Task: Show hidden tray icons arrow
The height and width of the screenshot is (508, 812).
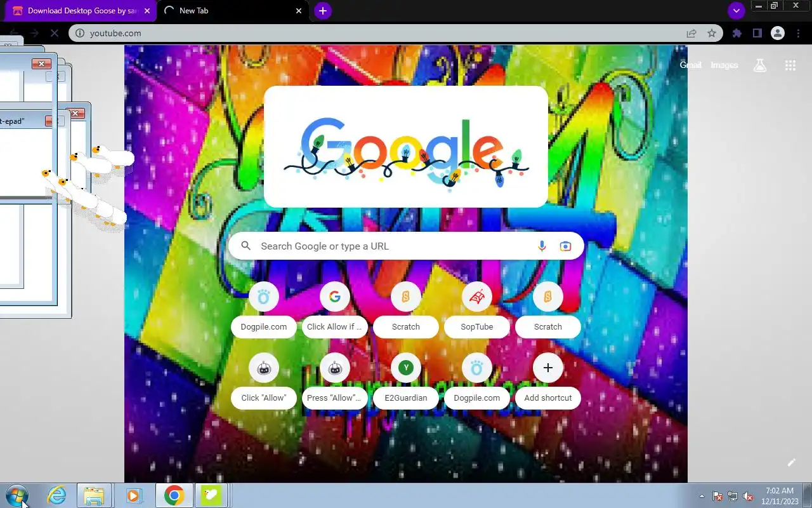Action: click(x=702, y=496)
